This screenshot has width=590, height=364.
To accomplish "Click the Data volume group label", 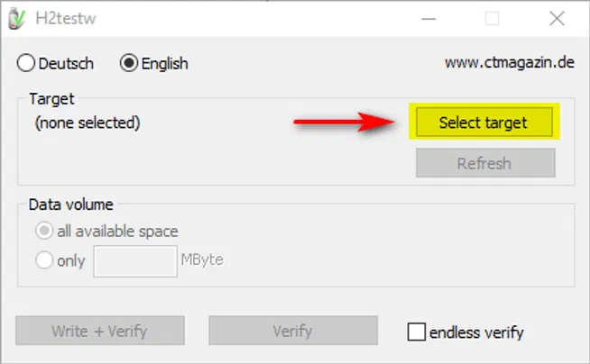I will pos(71,205).
